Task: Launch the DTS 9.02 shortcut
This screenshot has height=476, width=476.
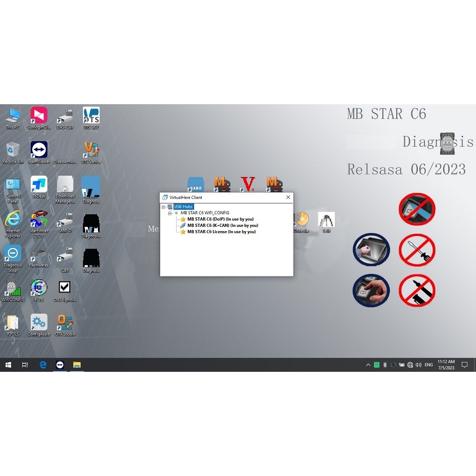Action: pos(91,118)
